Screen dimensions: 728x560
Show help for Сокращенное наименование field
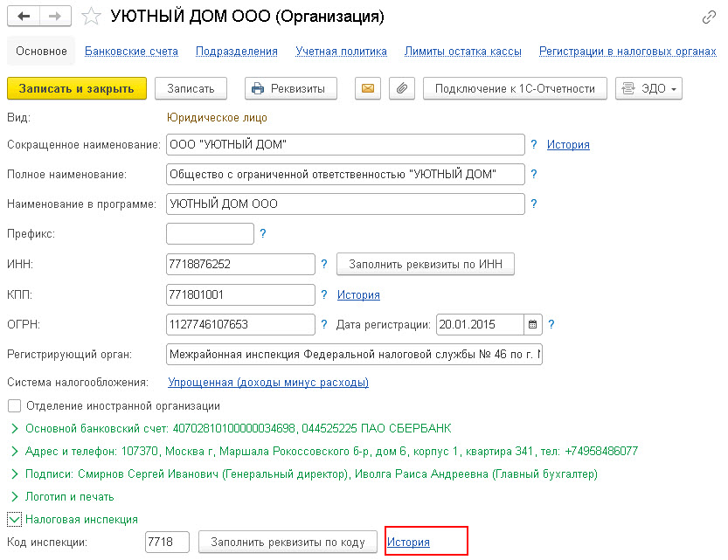[x=534, y=144]
